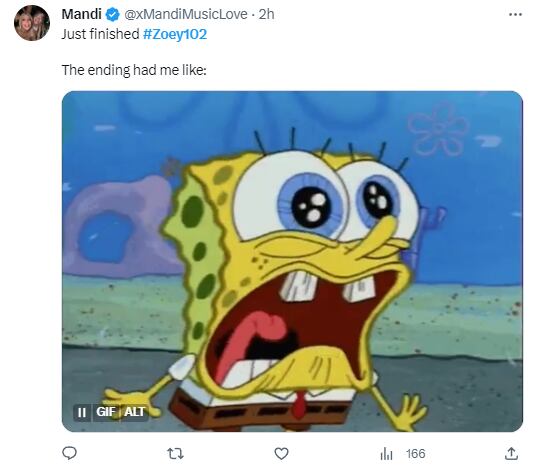Viewport: 538px width, 470px height.
Task: Repost this tweet with the retweet icon
Action: coord(175,454)
